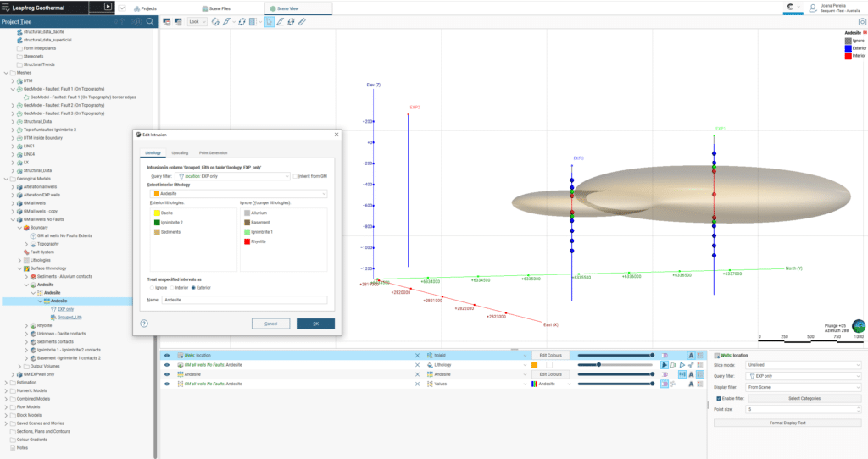Open the search icon in Project Tree header

click(x=150, y=21)
